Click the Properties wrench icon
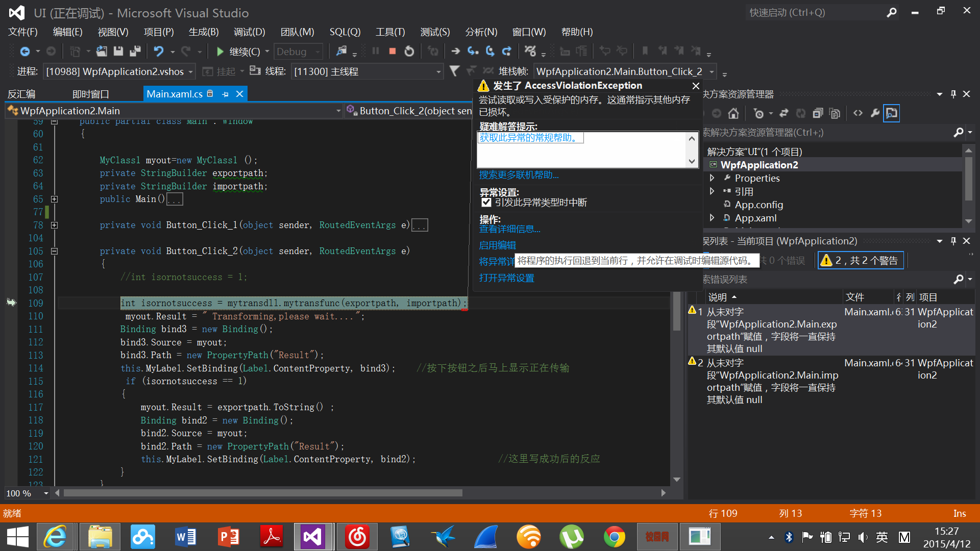 pos(875,113)
